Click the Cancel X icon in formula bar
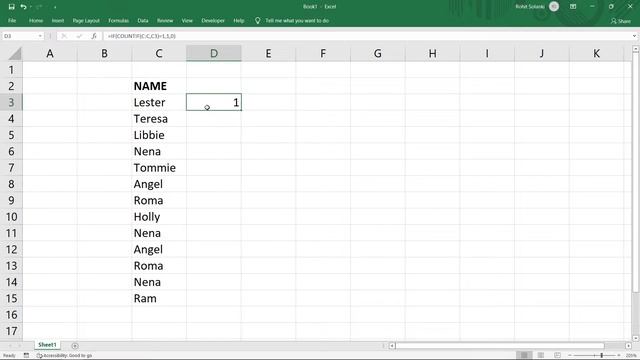The width and height of the screenshot is (640, 360). pos(64,36)
